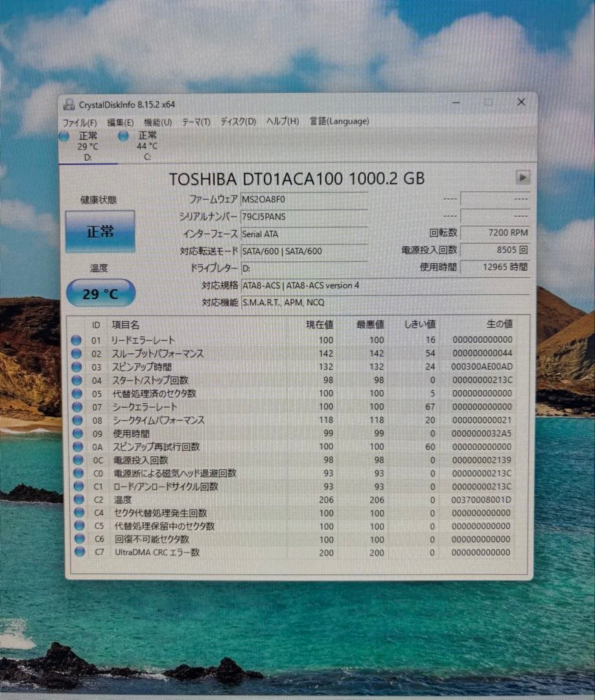This screenshot has height=700, width=595.
Task: Click the 正常 health status button
Action: 100,231
